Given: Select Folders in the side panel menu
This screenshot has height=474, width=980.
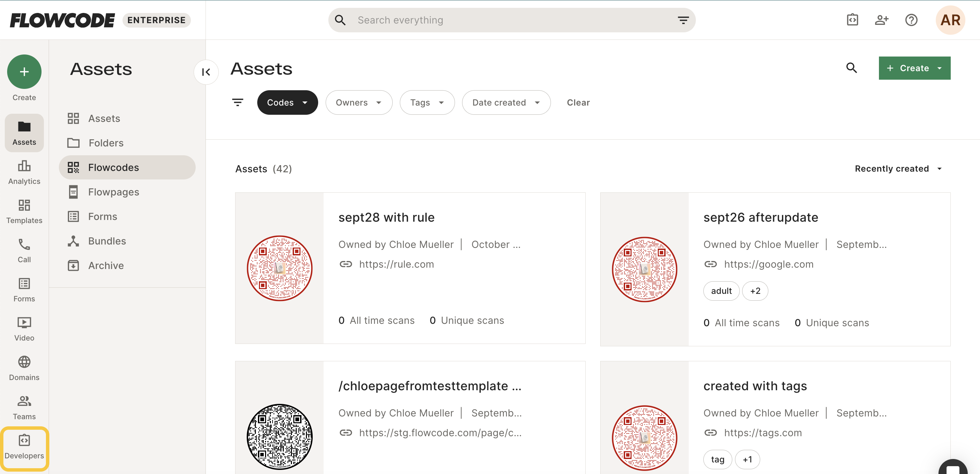Looking at the screenshot, I should click(x=127, y=143).
